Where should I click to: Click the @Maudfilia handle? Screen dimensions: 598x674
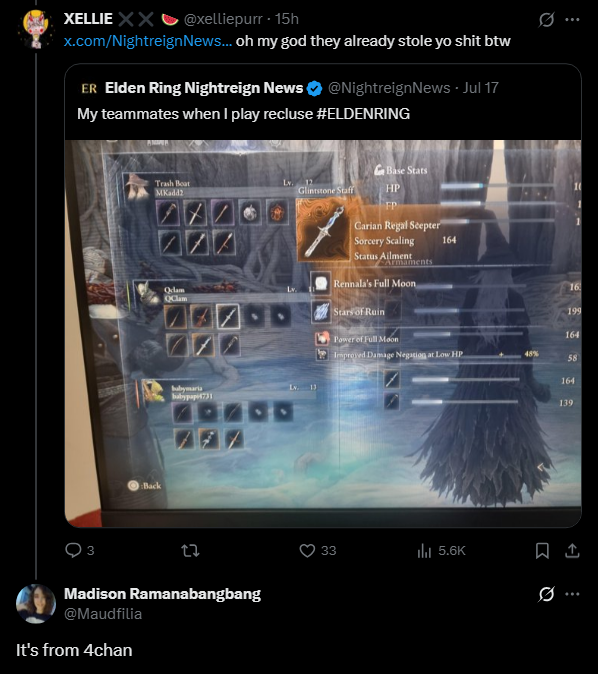pyautogui.click(x=103, y=614)
